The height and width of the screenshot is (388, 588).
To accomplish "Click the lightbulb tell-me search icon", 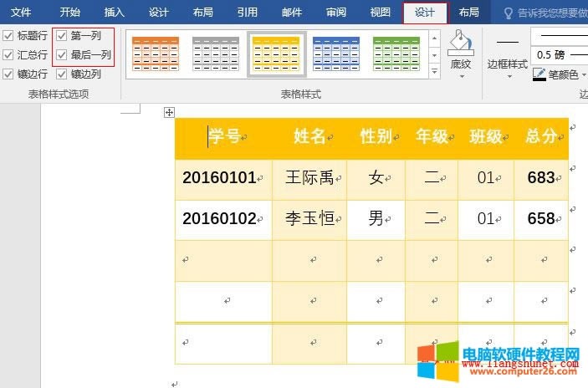I will [509, 13].
